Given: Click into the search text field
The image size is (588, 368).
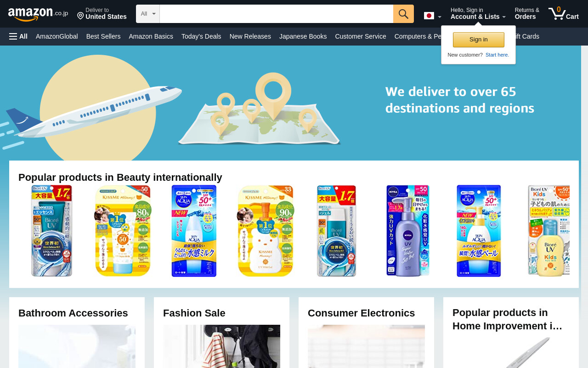Looking at the screenshot, I should [x=276, y=14].
